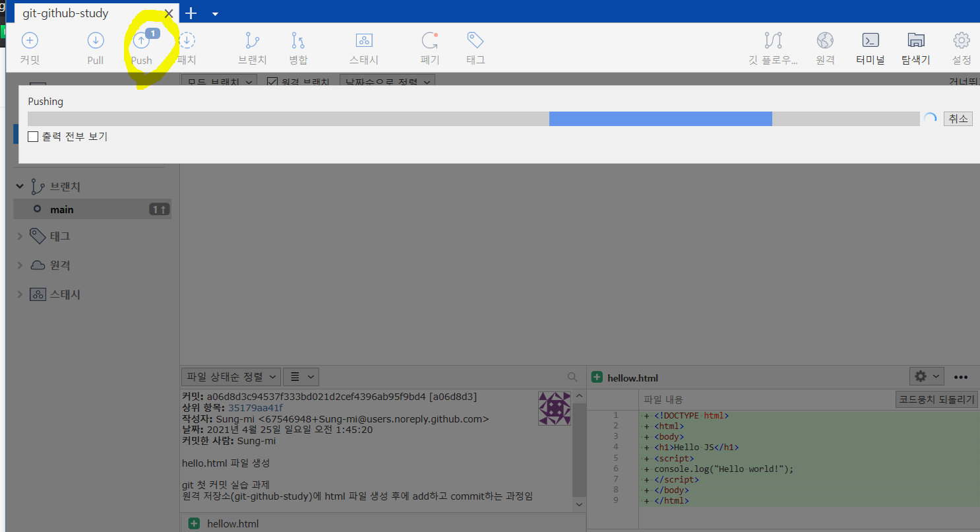Expand the 스태시 section in sidebar

[x=20, y=294]
